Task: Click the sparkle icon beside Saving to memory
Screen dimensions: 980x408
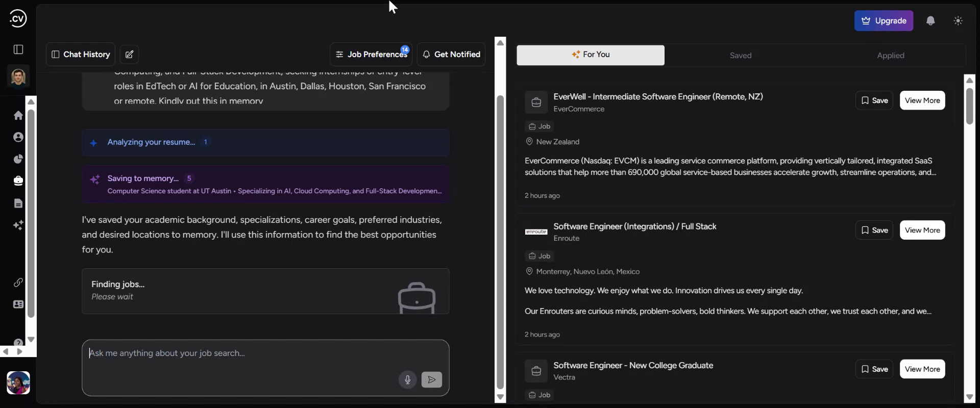Action: tap(95, 179)
